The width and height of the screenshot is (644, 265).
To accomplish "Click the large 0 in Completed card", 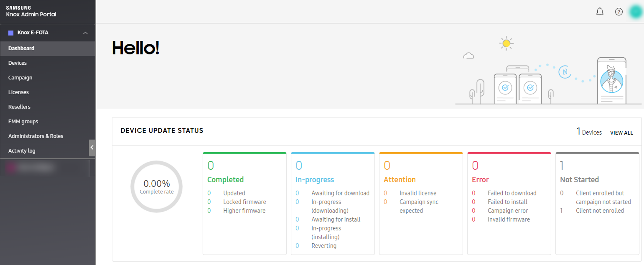I will point(211,166).
